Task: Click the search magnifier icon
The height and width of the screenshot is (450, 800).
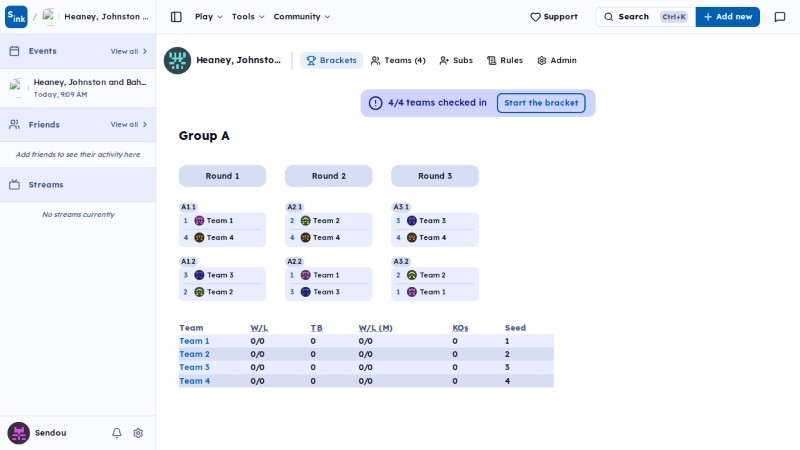Action: pyautogui.click(x=608, y=17)
